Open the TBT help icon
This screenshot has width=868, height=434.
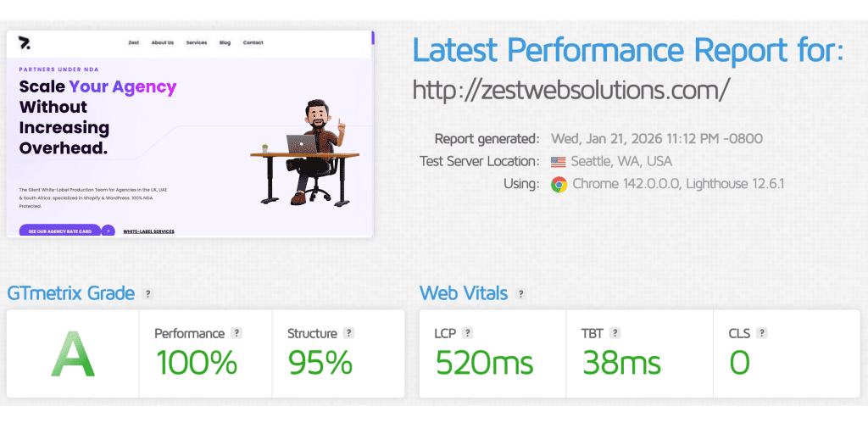click(x=615, y=333)
